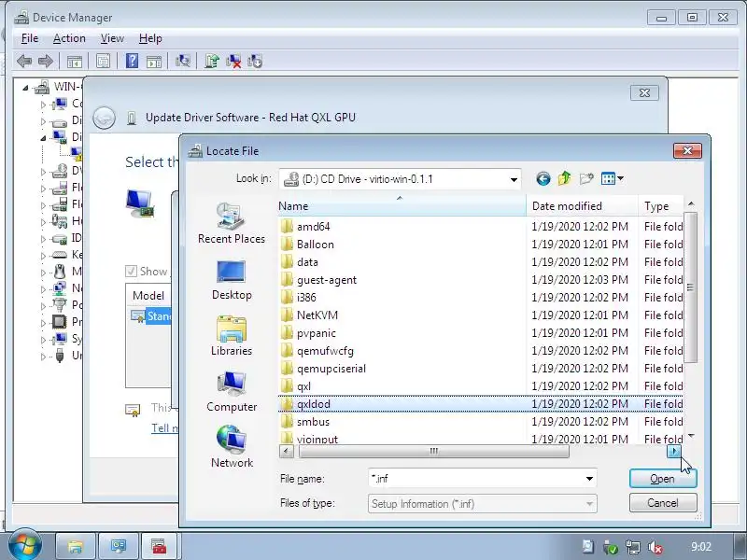The height and width of the screenshot is (560, 747).
Task: Click the back arrow in Update Driver Software wizard
Action: pos(104,118)
